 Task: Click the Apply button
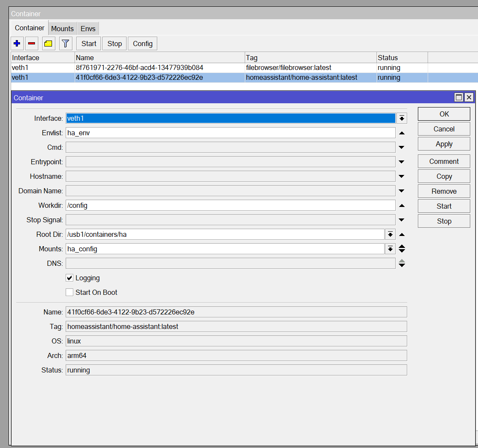point(444,144)
